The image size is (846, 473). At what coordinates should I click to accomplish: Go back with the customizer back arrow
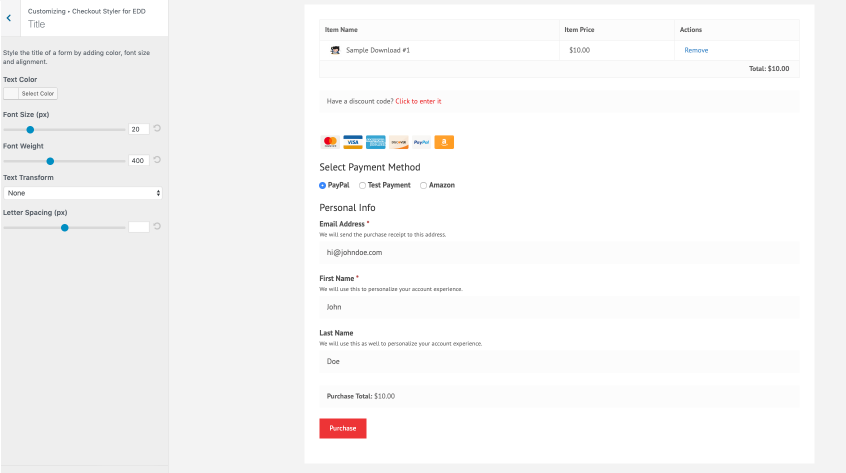[x=9, y=18]
